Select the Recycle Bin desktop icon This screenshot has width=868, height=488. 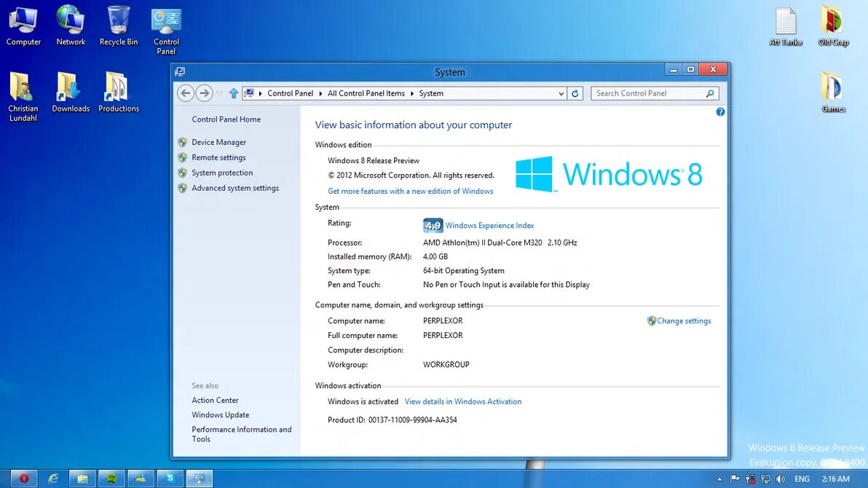[x=119, y=25]
